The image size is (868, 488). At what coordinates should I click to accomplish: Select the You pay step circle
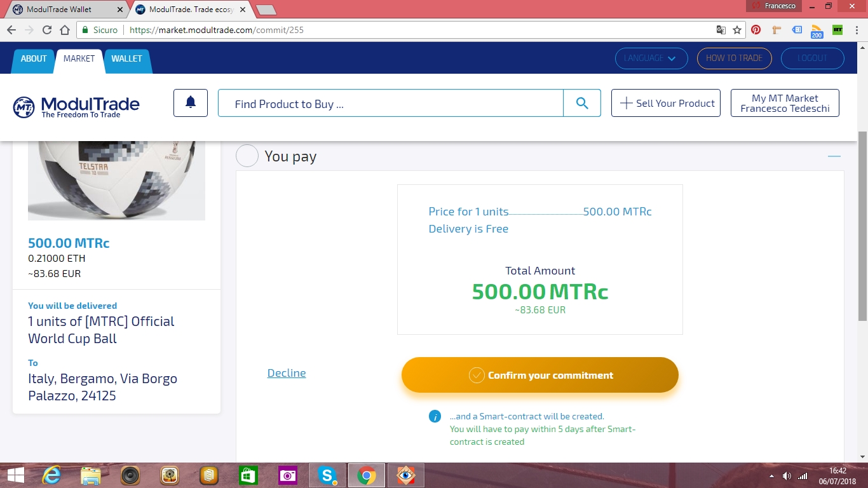click(x=247, y=156)
